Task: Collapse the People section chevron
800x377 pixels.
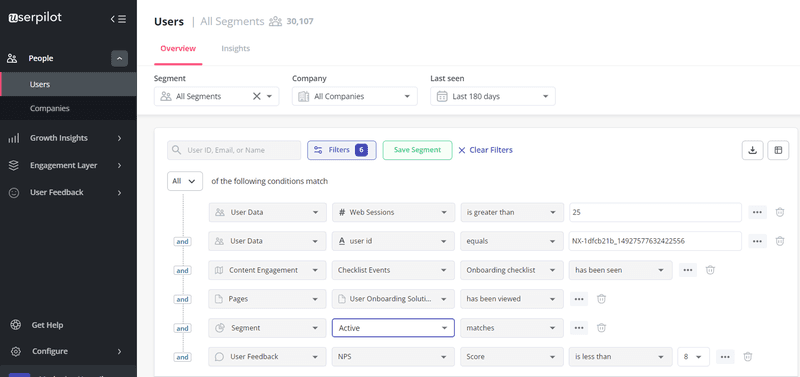Action: click(119, 59)
